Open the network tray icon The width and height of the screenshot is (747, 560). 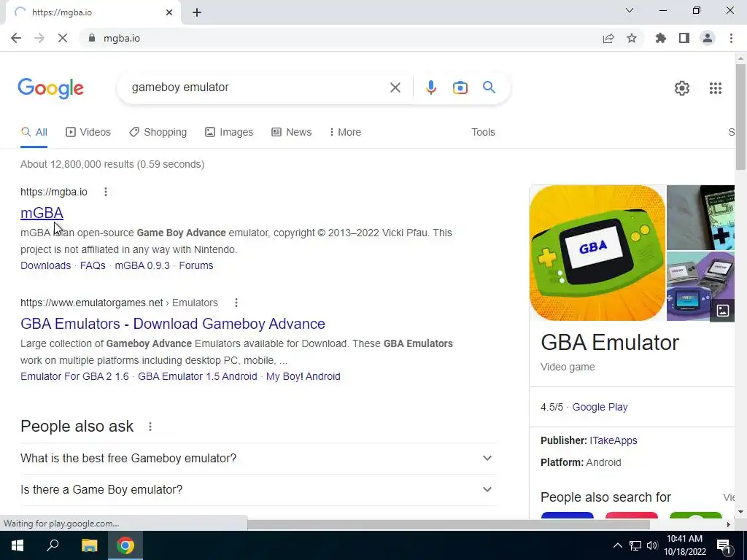(x=635, y=545)
